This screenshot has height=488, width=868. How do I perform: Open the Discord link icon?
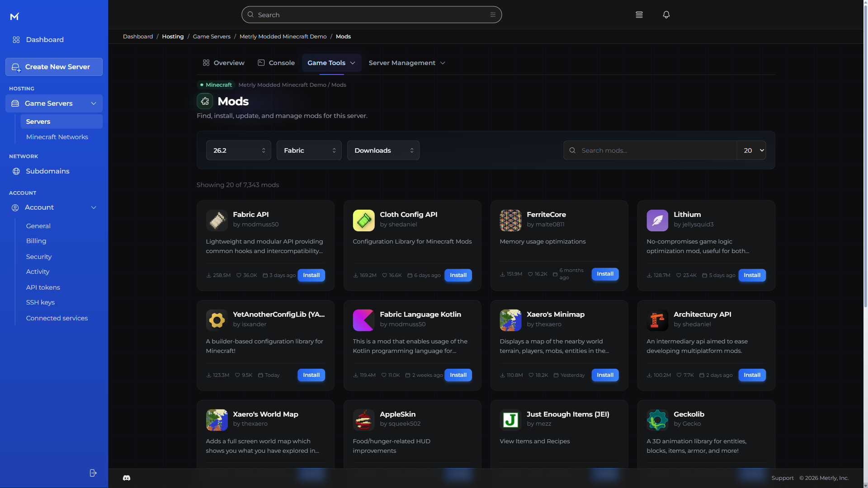pos(127,478)
